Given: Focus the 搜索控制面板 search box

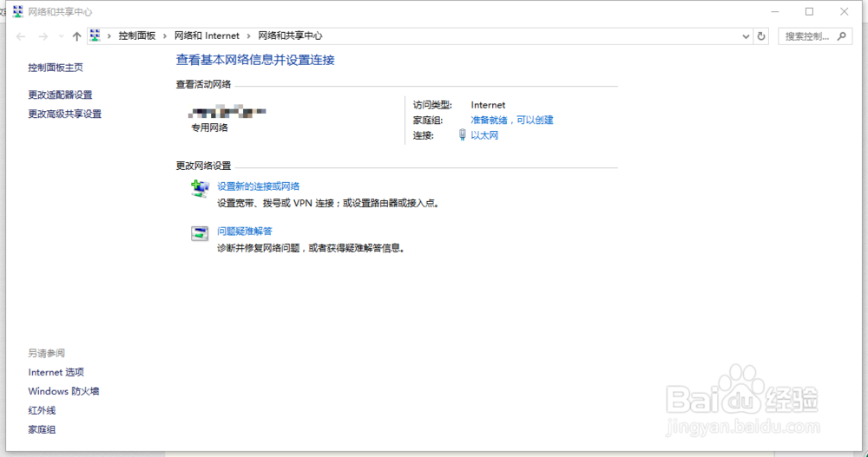Looking at the screenshot, I should [815, 36].
